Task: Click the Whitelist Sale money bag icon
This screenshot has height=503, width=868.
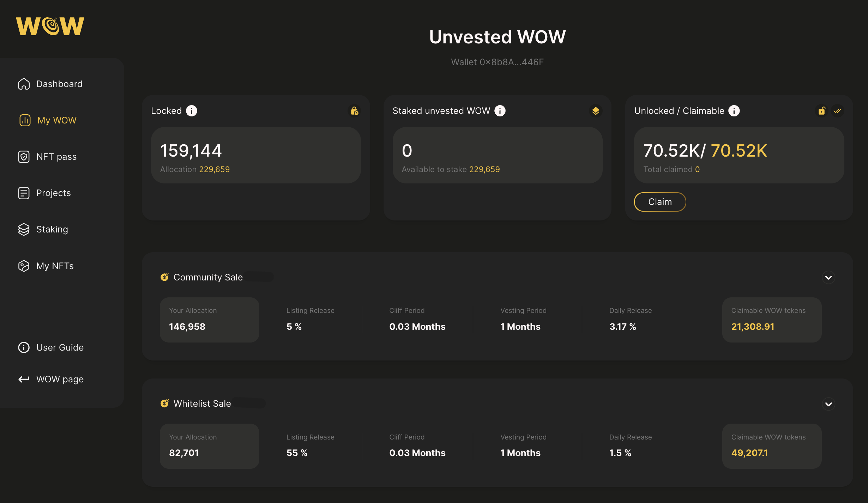Action: coord(164,403)
